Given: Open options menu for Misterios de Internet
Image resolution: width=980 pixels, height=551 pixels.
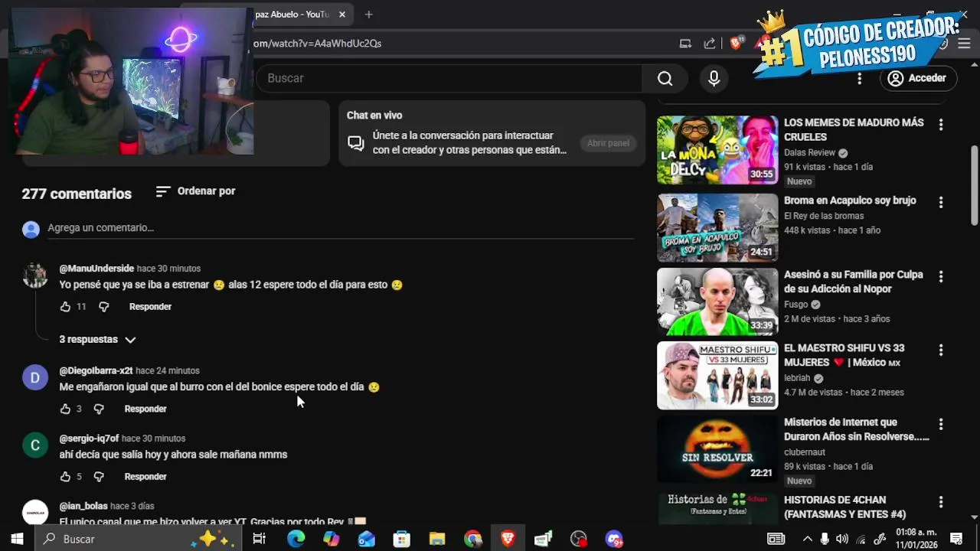Looking at the screenshot, I should tap(941, 424).
